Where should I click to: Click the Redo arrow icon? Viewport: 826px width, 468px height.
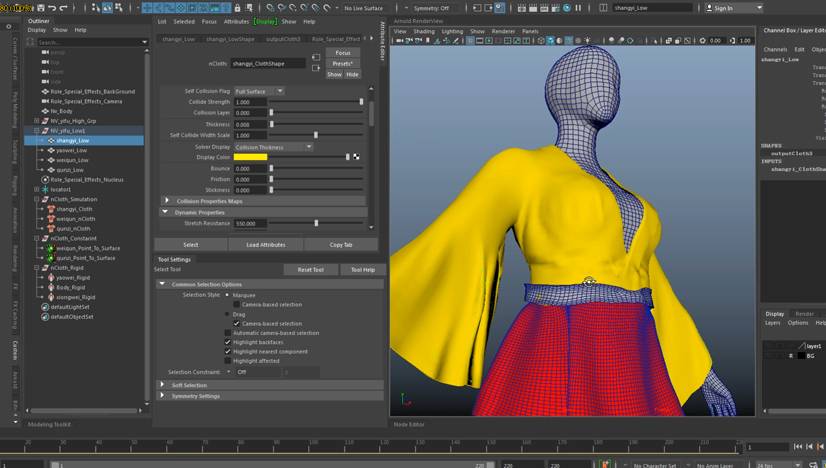[x=64, y=8]
